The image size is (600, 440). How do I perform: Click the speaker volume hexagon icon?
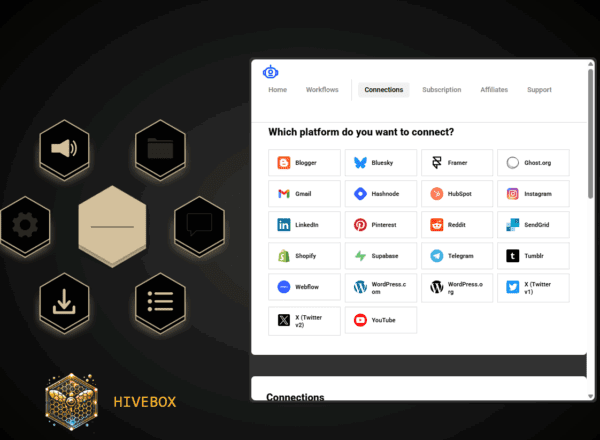64,149
